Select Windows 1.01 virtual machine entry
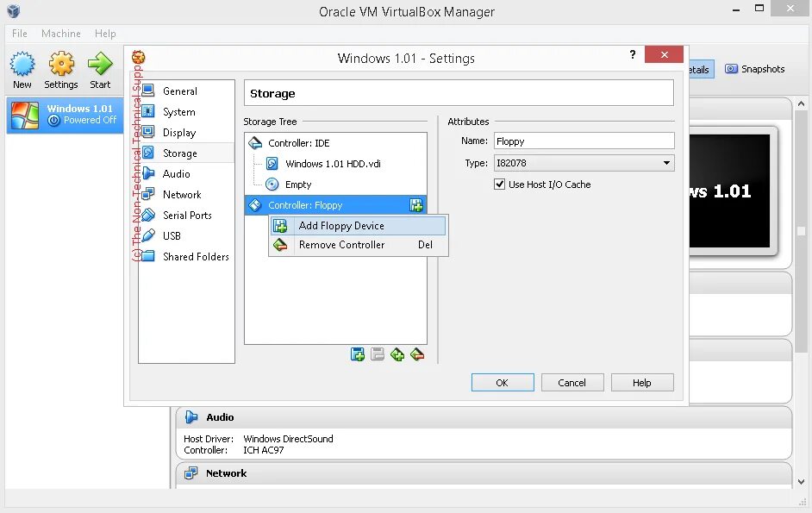Screen dimensions: 812x513 tap(65, 115)
